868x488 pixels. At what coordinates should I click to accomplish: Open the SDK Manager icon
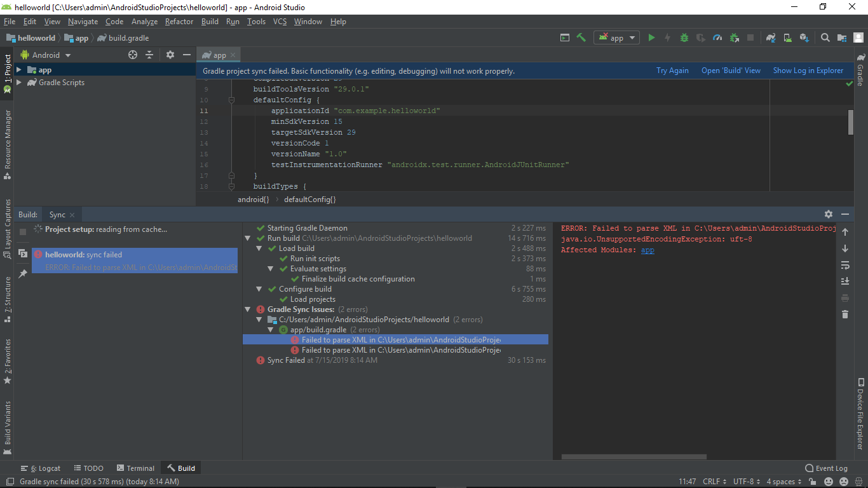coord(804,37)
